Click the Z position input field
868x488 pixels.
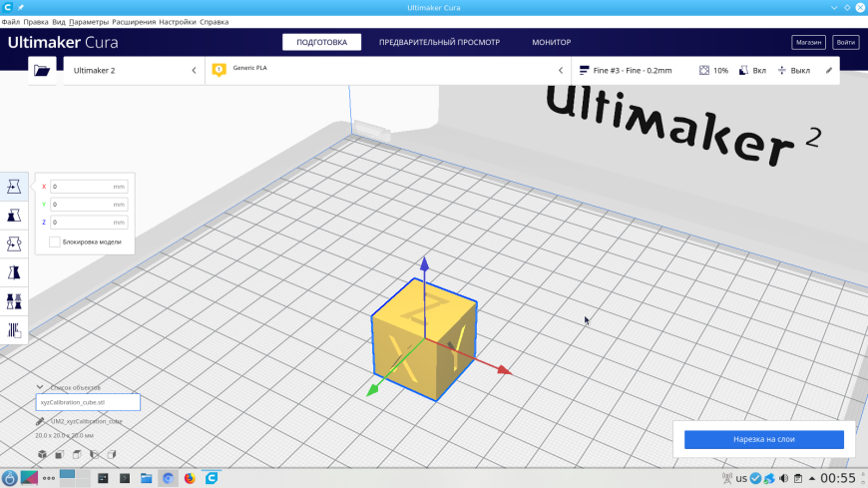point(89,223)
